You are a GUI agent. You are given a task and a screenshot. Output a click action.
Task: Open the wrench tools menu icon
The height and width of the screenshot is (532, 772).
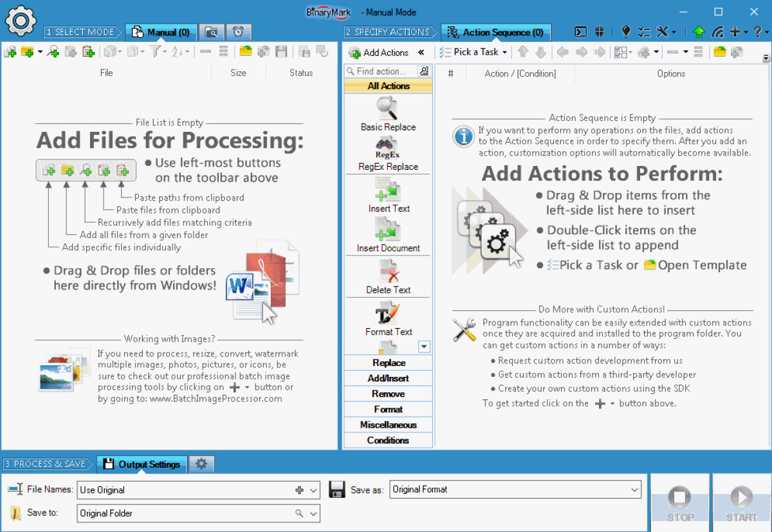click(x=663, y=32)
